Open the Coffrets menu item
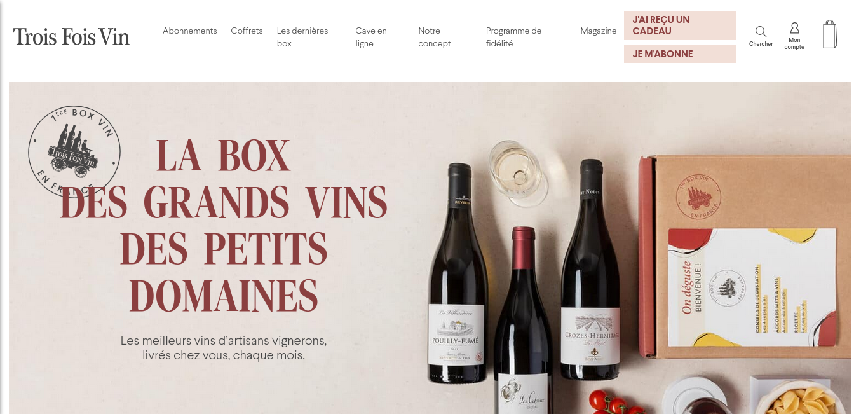Image resolution: width=868 pixels, height=414 pixels. (247, 31)
